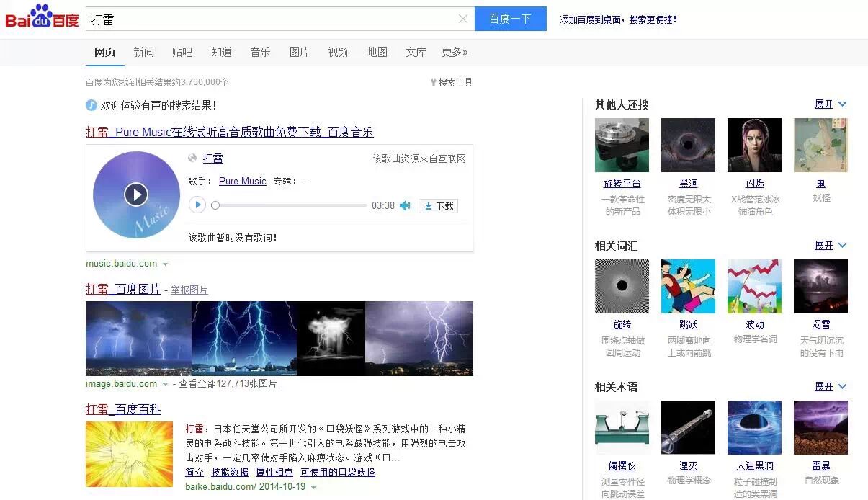Open 闪烁 thumbnail image

click(754, 145)
